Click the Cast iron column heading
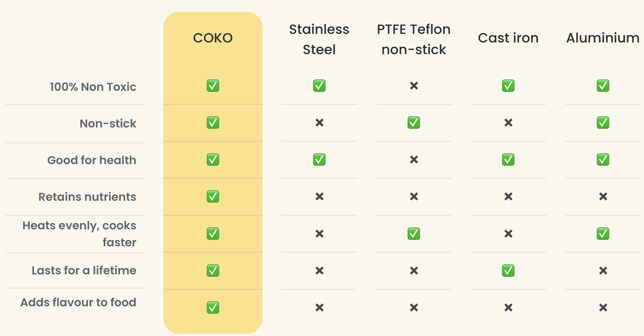The image size is (644, 336). coord(508,38)
